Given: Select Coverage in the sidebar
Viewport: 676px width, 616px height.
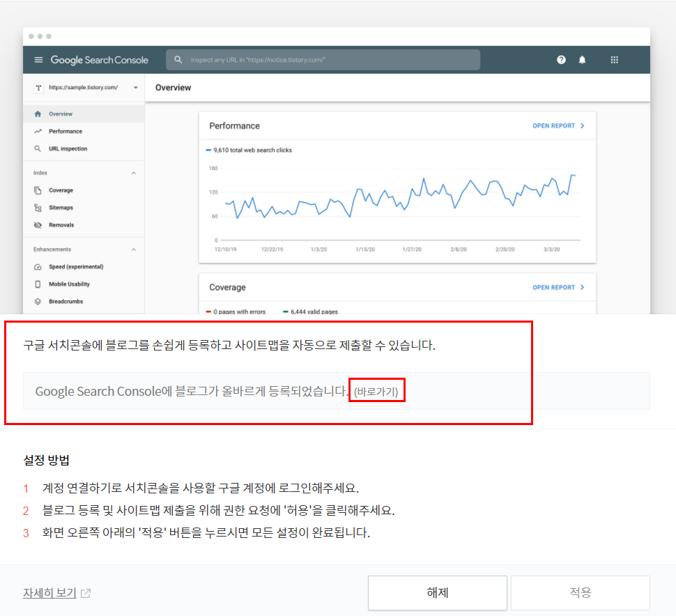Looking at the screenshot, I should coord(84,190).
